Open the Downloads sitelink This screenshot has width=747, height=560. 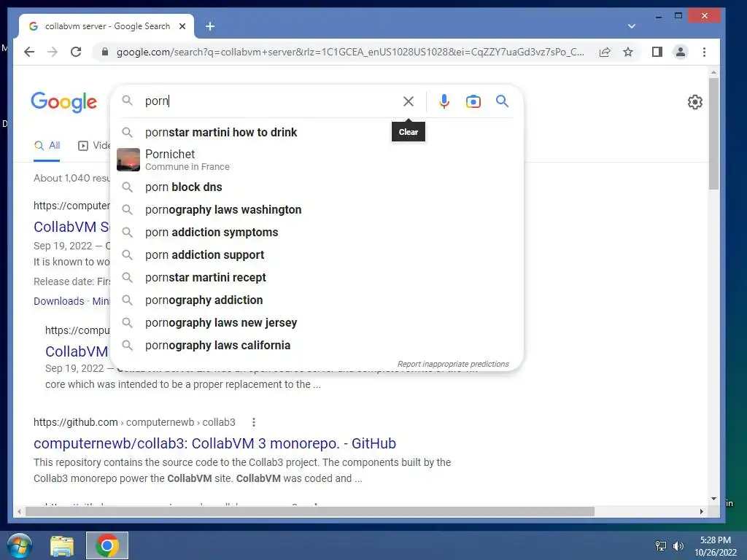point(58,301)
